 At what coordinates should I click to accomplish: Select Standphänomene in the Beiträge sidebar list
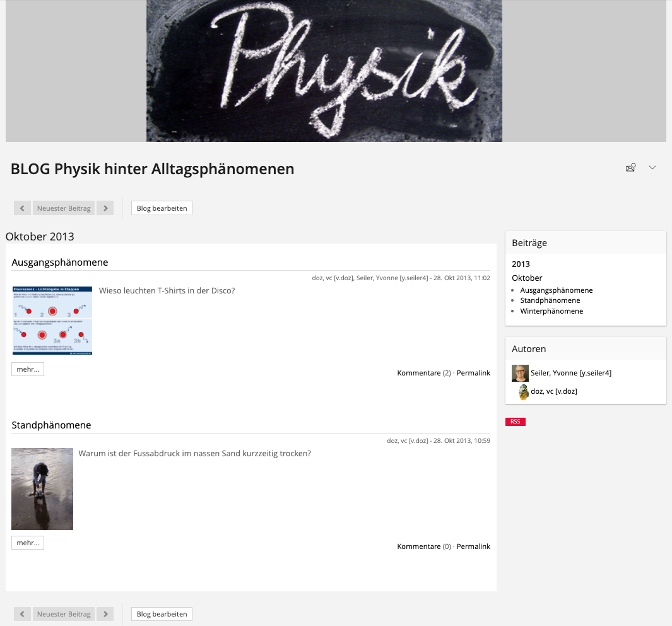(550, 301)
